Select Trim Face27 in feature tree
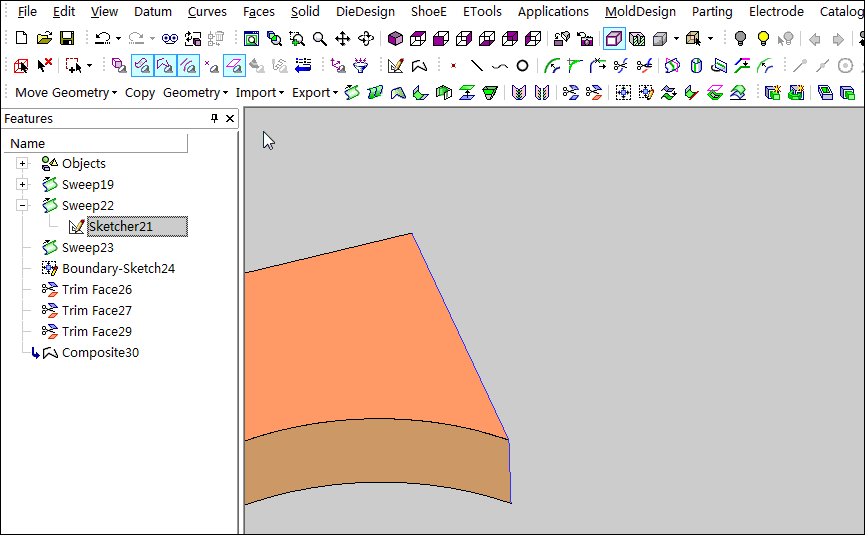Image resolution: width=865 pixels, height=535 pixels. click(x=96, y=310)
